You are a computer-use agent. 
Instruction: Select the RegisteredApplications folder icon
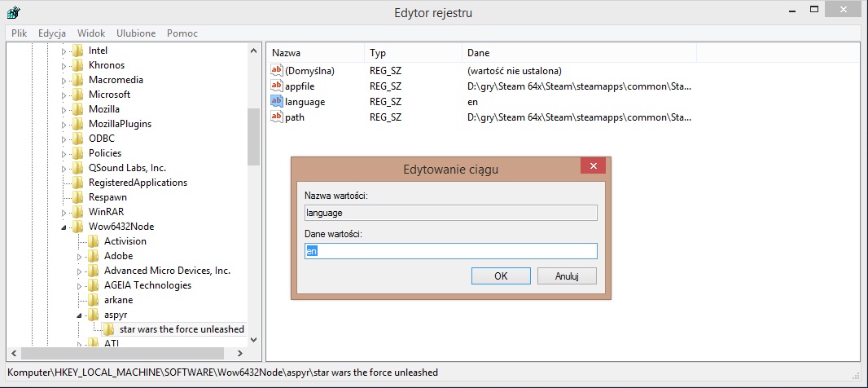click(x=78, y=183)
